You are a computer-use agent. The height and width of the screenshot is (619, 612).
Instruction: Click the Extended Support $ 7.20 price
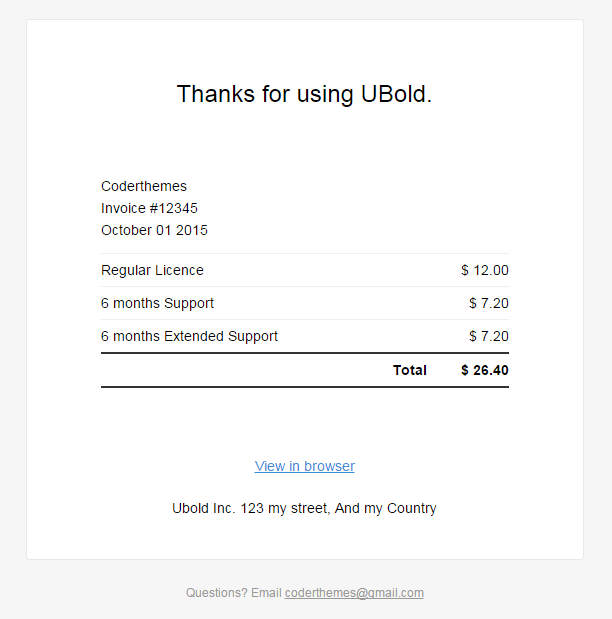click(x=489, y=336)
